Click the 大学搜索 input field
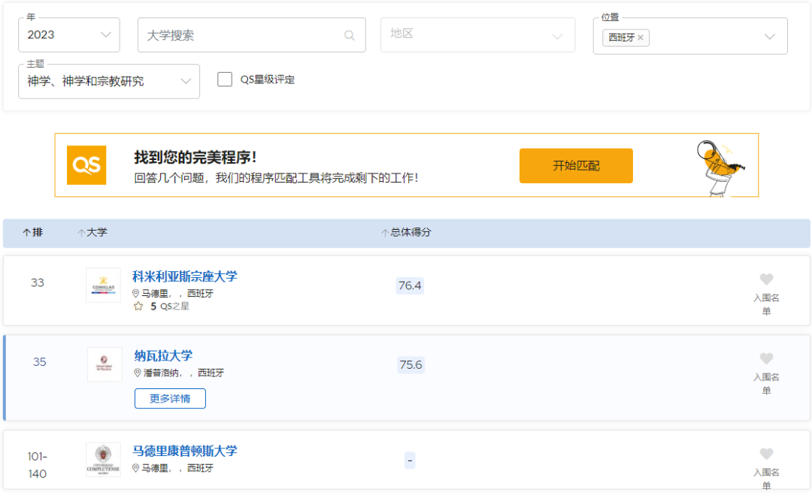812x504 pixels. pos(252,35)
